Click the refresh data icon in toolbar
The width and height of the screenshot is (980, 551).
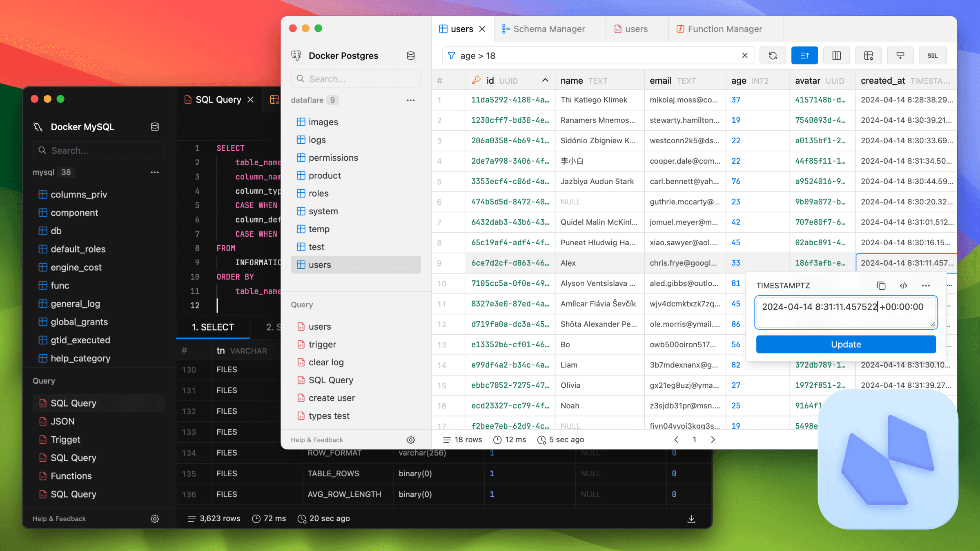(x=773, y=56)
